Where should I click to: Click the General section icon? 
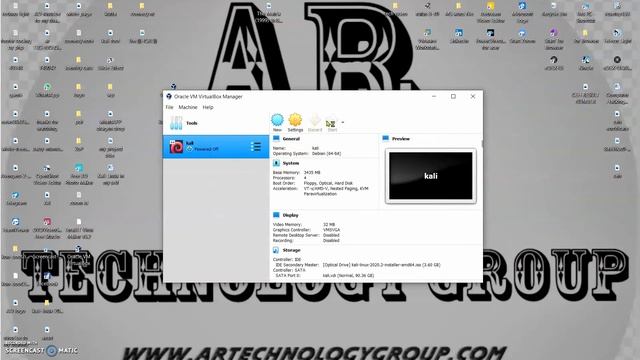coord(276,139)
